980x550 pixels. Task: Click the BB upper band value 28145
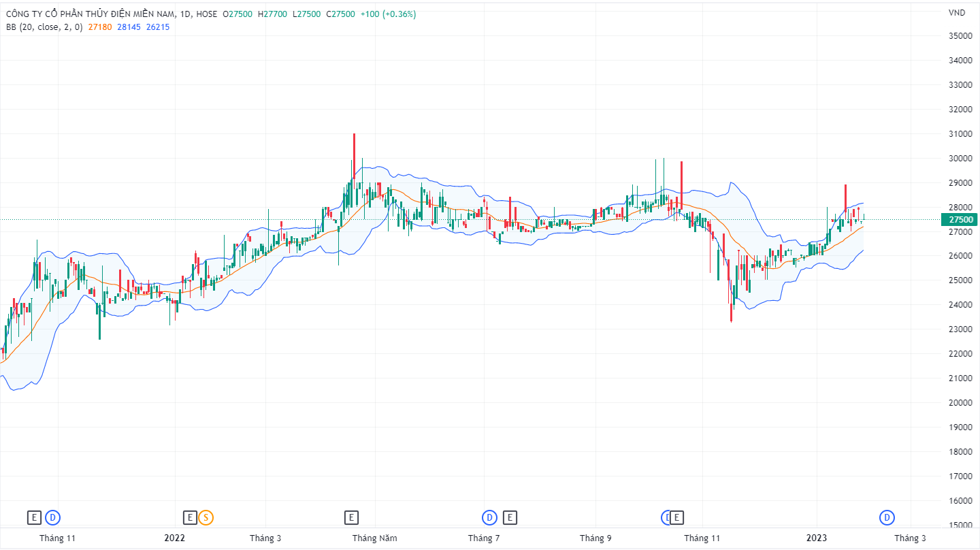point(129,27)
